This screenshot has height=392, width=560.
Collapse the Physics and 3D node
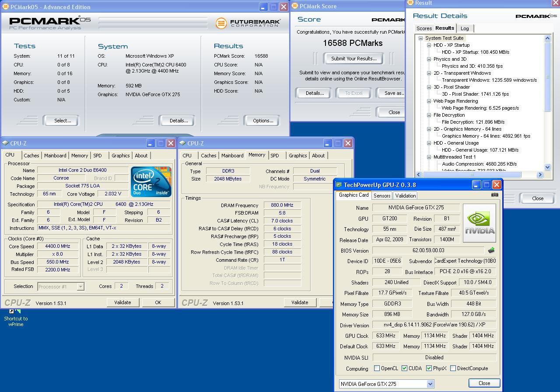(x=429, y=59)
